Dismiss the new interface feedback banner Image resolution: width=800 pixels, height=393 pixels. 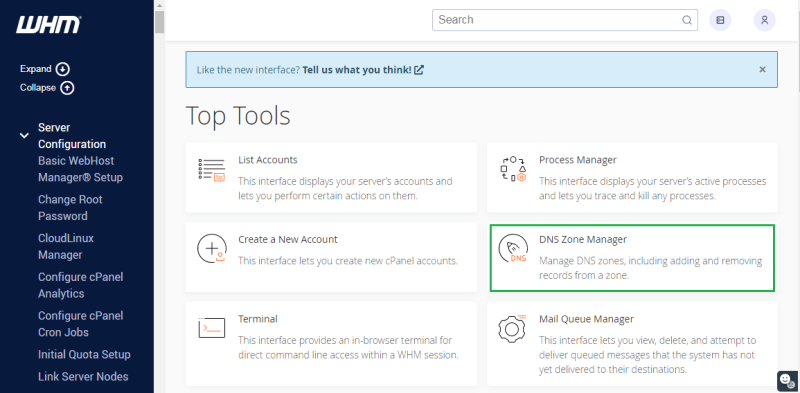tap(762, 69)
